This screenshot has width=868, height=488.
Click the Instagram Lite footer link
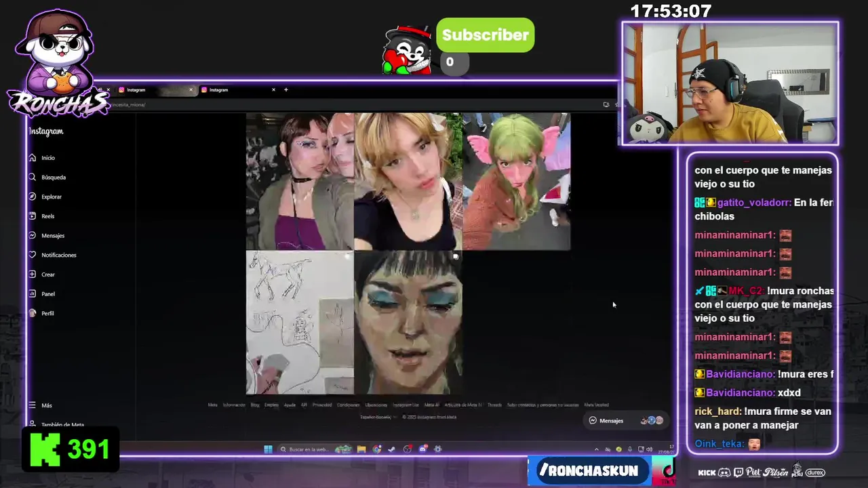click(x=406, y=405)
